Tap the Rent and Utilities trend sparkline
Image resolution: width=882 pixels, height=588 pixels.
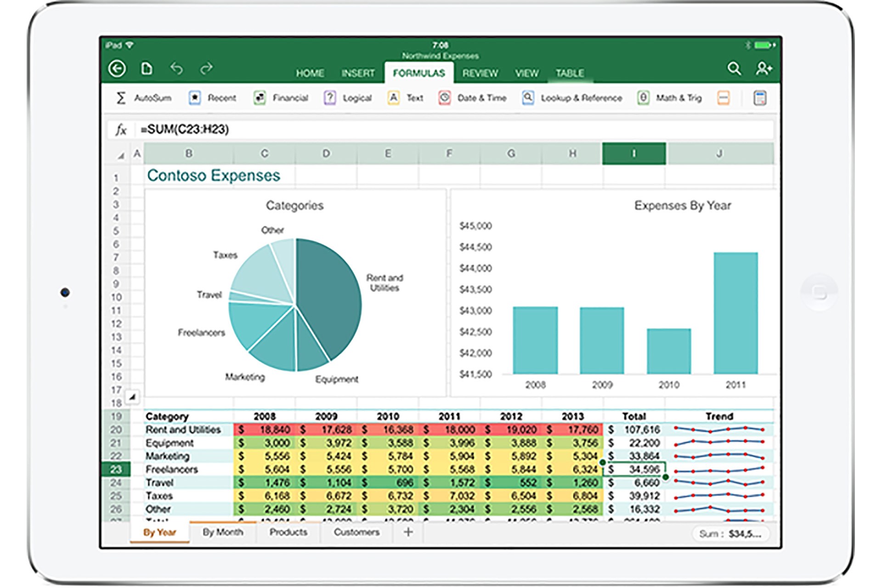pos(719,430)
